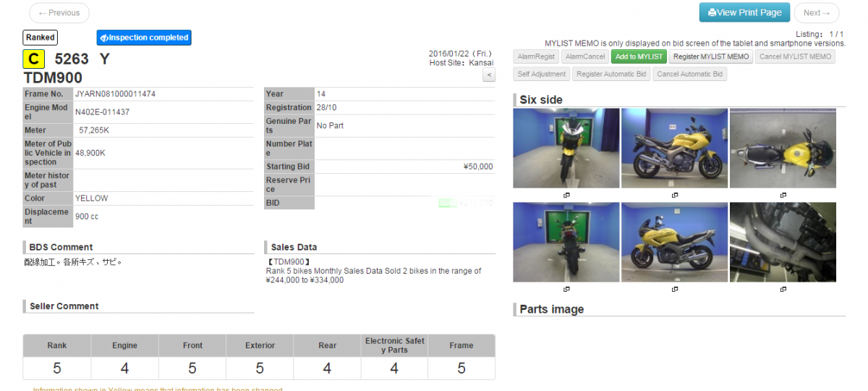Viewport: 868px width, 391px height.
Task: Open the top view motorcycle thumbnail
Action: tap(783, 148)
